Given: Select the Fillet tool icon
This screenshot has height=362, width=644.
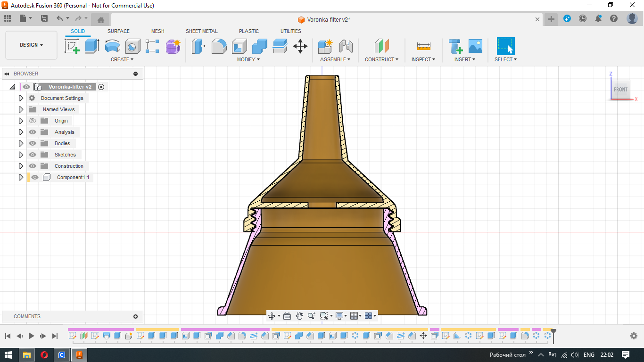Looking at the screenshot, I should click(x=219, y=46).
